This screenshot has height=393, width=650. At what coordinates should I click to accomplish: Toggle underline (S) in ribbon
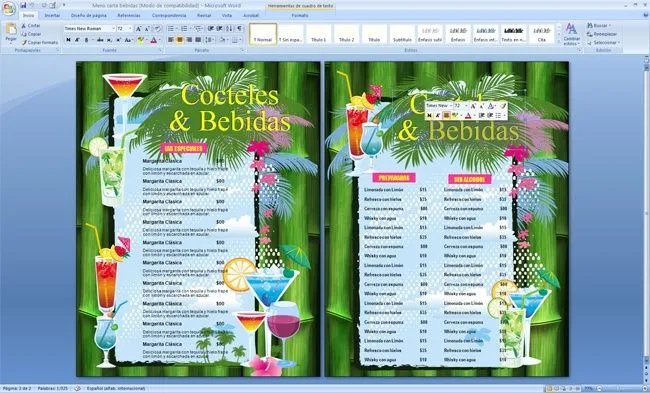(x=87, y=40)
